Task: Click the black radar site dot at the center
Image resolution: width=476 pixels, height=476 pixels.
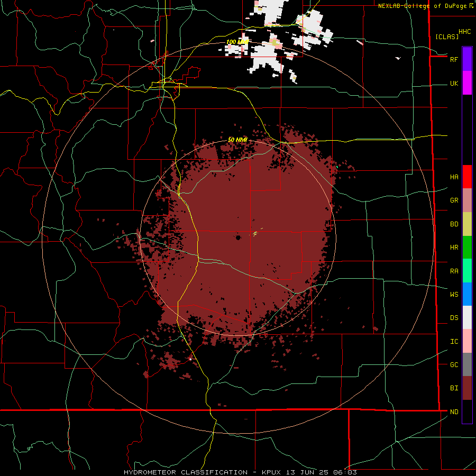Action: coord(239,237)
